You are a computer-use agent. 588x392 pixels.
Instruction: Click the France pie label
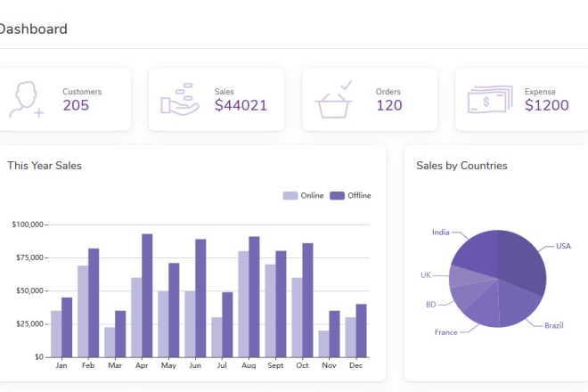(445, 332)
